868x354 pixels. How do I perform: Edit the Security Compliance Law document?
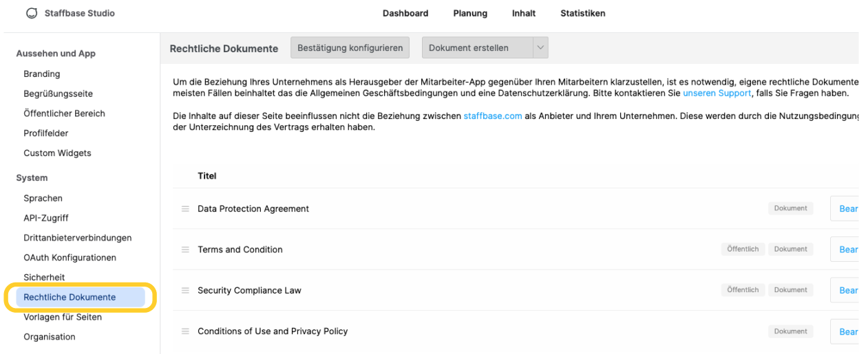(x=845, y=290)
